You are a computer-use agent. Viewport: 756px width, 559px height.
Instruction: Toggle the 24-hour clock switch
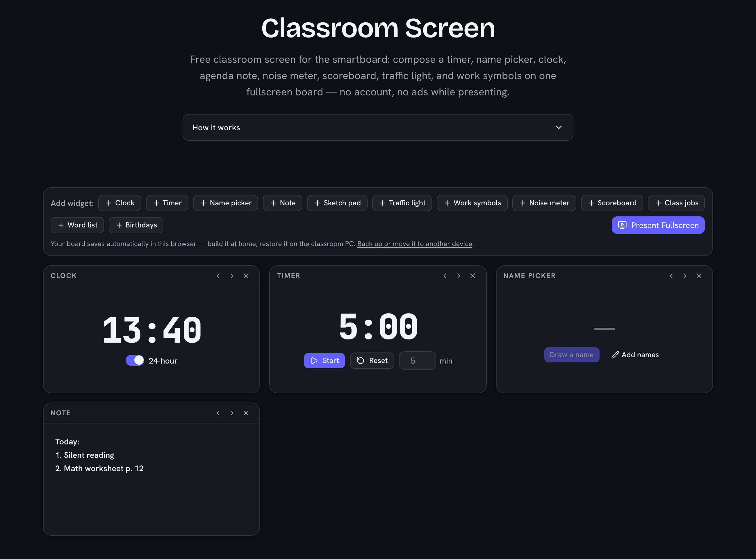(135, 360)
